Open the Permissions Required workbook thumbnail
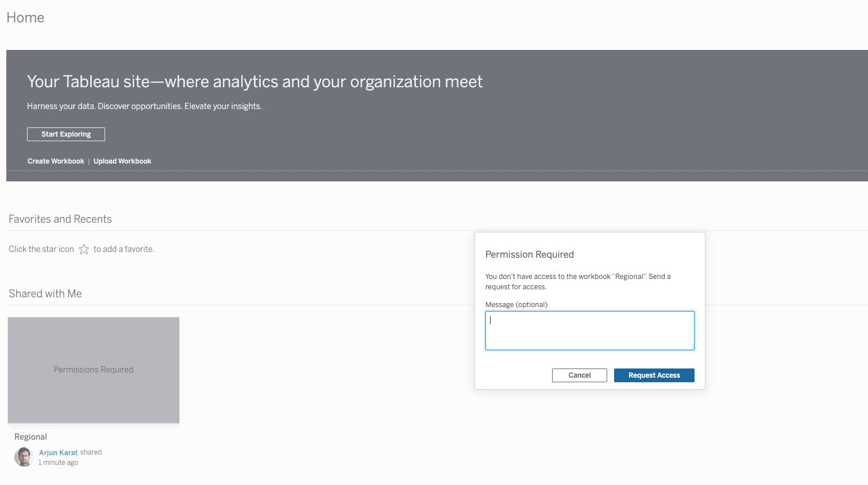This screenshot has height=485, width=868. click(94, 370)
